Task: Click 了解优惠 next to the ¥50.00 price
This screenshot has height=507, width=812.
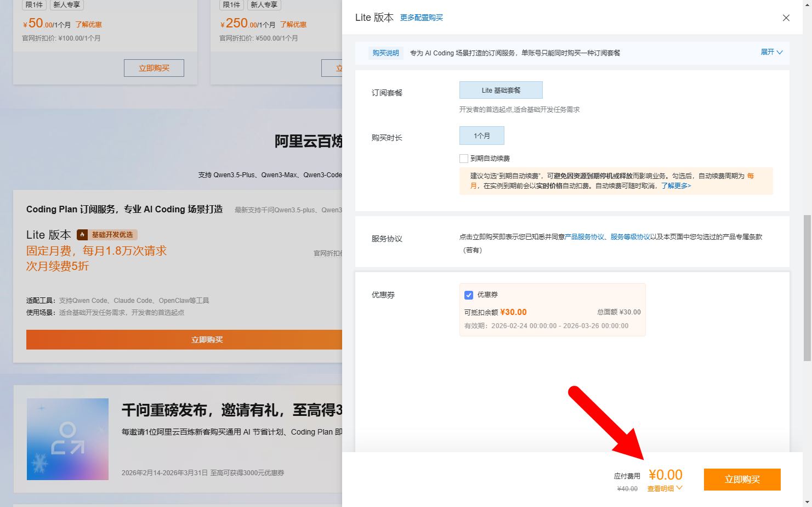Action: click(88, 25)
